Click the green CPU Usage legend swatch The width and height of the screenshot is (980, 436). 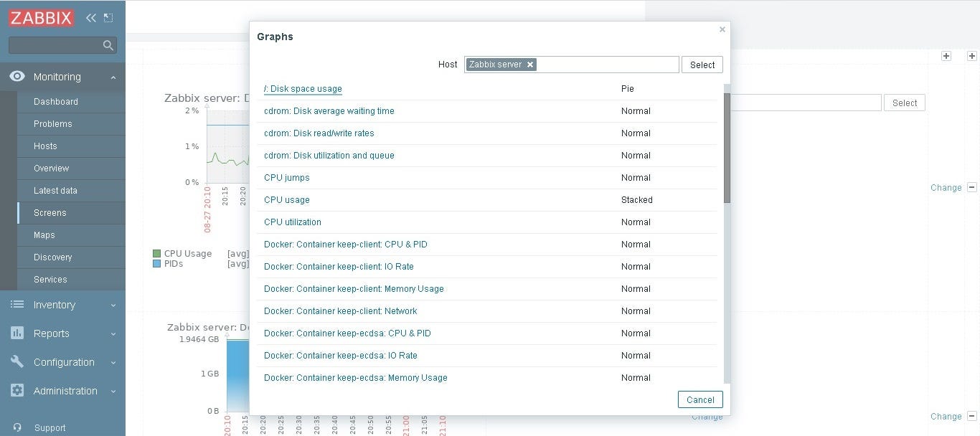click(x=156, y=254)
